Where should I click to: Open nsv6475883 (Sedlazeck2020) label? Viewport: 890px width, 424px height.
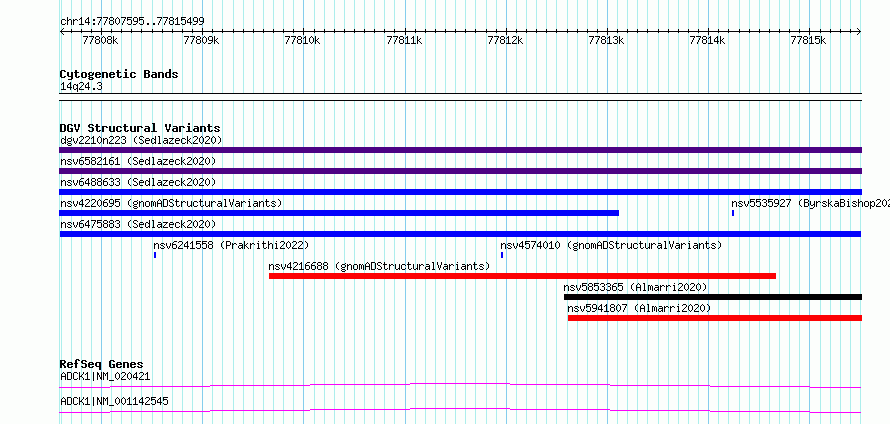[138, 224]
